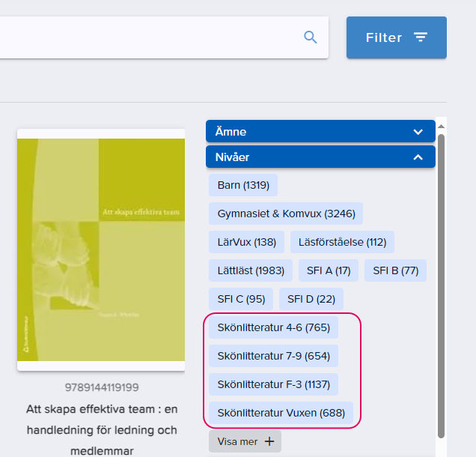Select the SFI D (22) chip

pos(311,299)
